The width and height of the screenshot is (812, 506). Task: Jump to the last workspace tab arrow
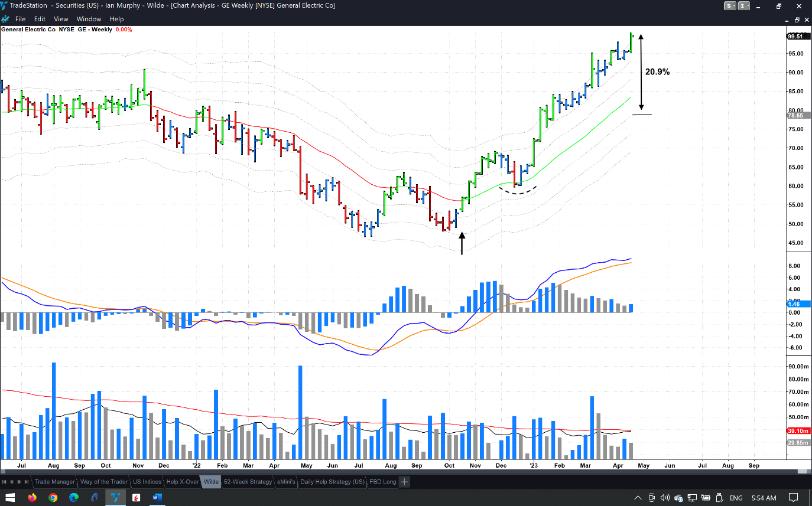point(27,482)
